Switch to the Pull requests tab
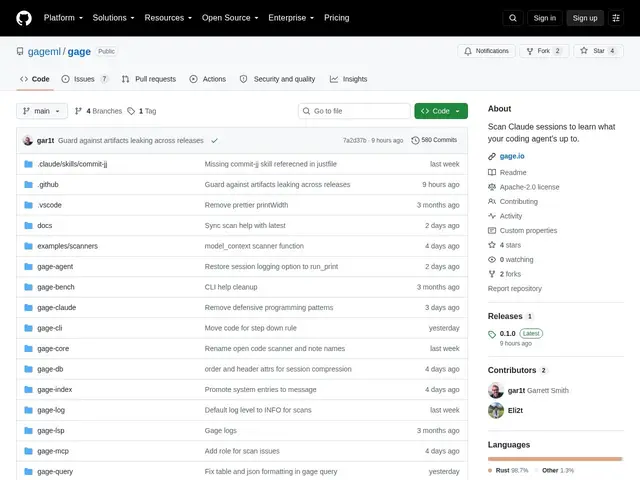The image size is (640, 480). (149, 79)
